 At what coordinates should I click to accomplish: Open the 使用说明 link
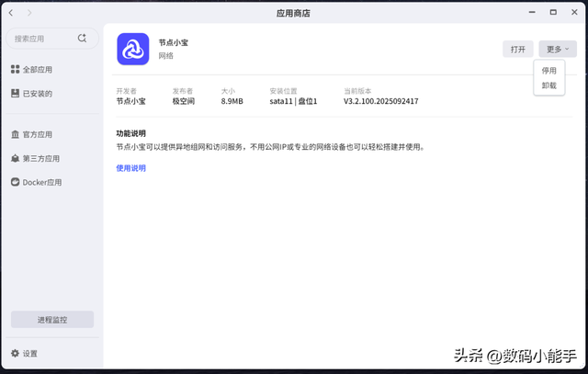(x=130, y=168)
